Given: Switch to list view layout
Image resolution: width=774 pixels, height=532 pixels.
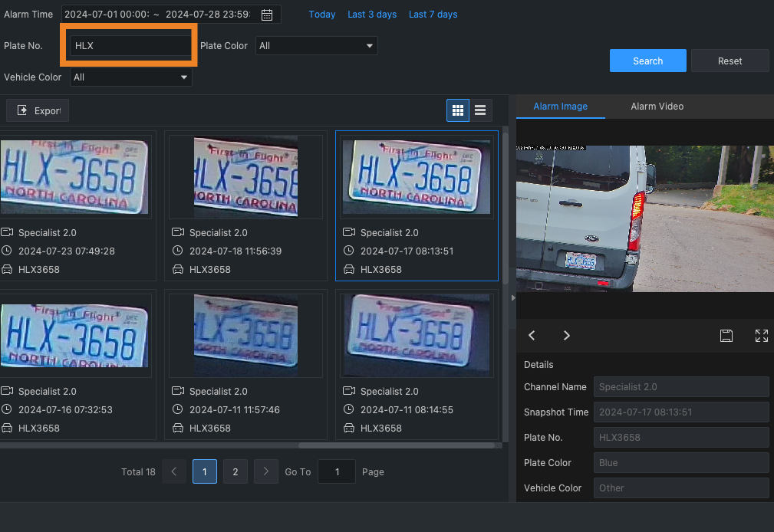Looking at the screenshot, I should click(480, 110).
